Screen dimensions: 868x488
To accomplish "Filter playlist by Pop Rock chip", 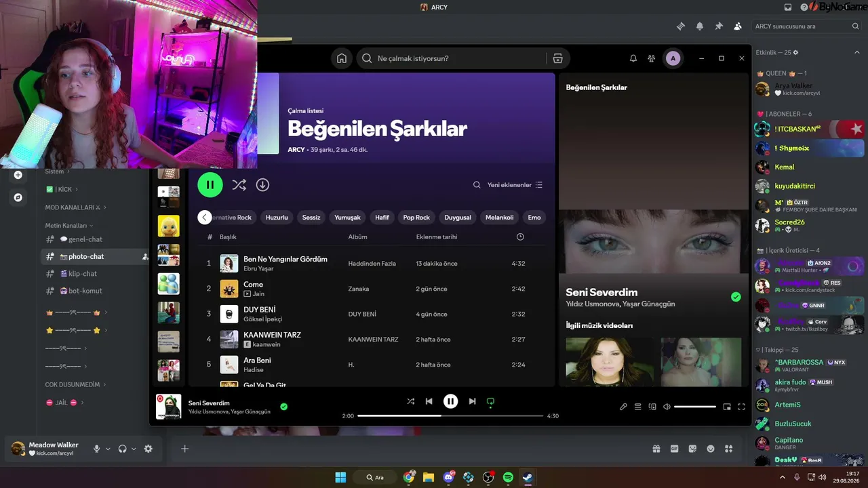I will (x=416, y=218).
